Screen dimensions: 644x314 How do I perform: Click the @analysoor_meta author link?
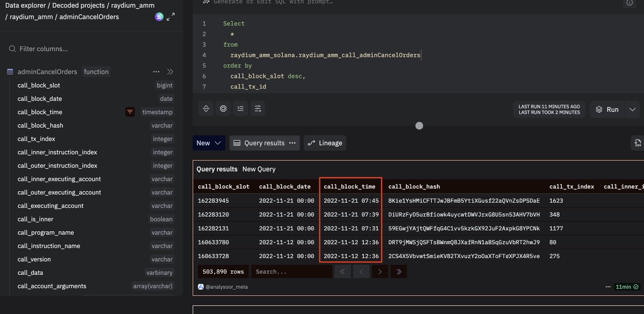pos(227,287)
